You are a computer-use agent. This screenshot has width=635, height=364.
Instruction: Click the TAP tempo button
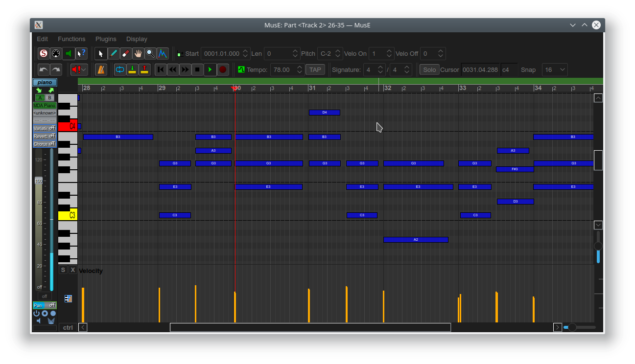tap(315, 69)
